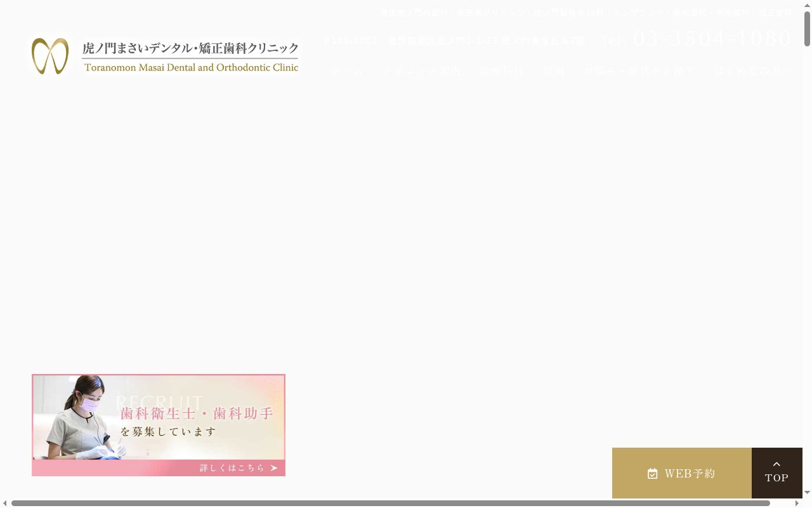
Task: Click the scroll-down arrow of vertical scrollbar
Action: coord(807,493)
